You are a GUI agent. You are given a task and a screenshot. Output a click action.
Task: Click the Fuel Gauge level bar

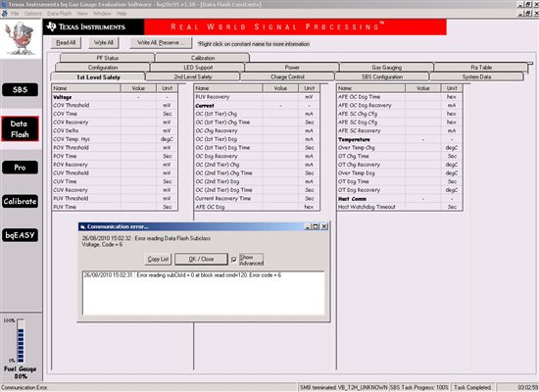coord(21,341)
